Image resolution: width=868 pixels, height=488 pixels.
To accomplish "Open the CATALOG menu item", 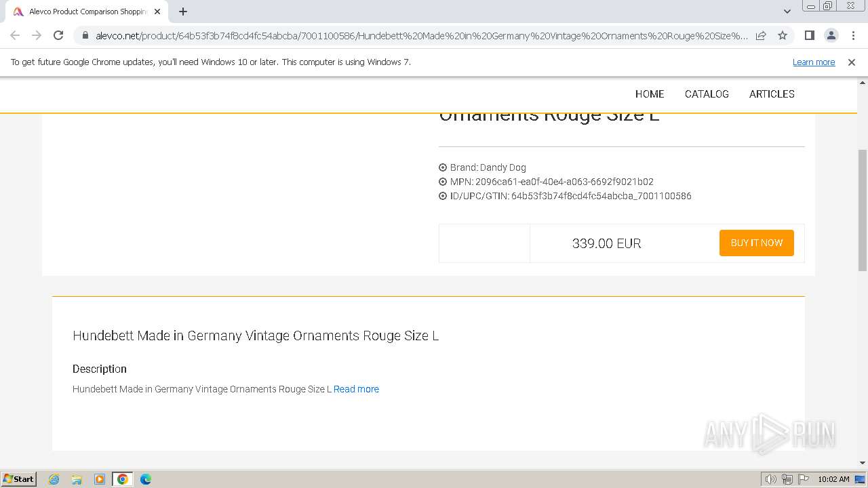I will coord(707,94).
